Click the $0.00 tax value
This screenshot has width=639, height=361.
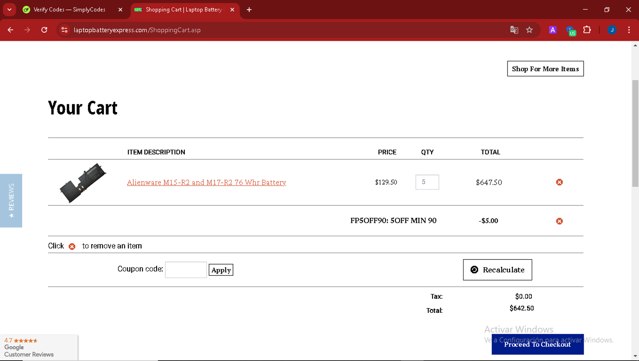pyautogui.click(x=523, y=296)
